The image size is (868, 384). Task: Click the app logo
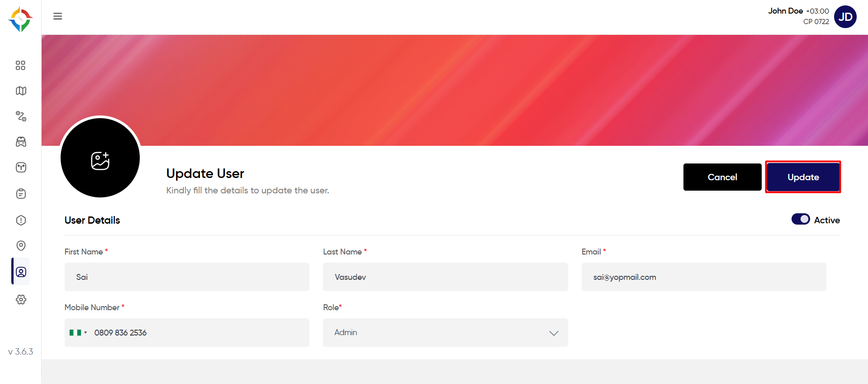click(x=20, y=19)
